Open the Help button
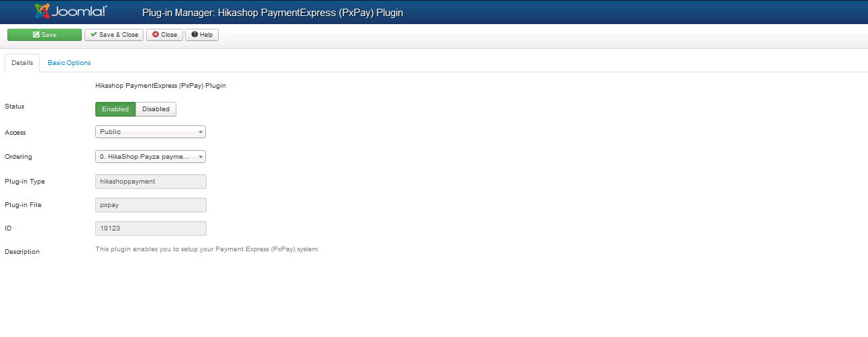This screenshot has height=337, width=868. coord(202,35)
